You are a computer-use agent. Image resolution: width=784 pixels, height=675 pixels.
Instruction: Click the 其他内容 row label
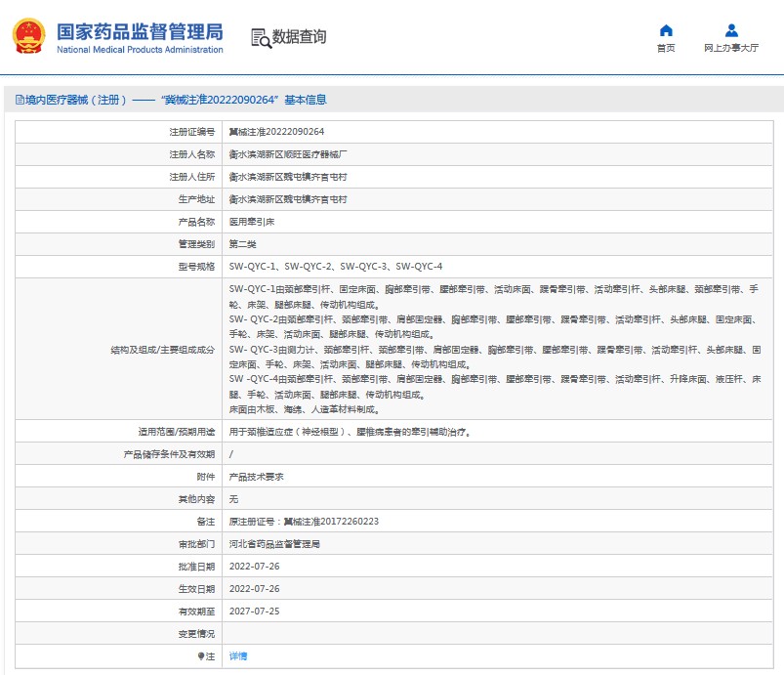[x=196, y=499]
